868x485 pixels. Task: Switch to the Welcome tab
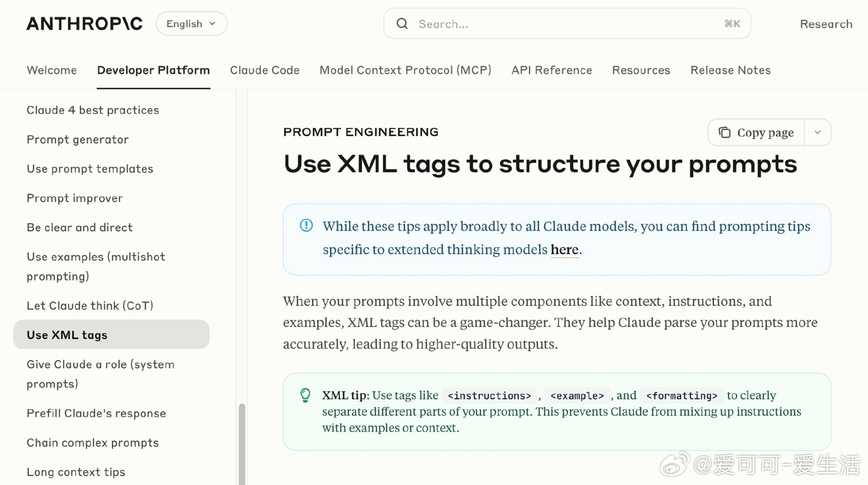point(52,71)
